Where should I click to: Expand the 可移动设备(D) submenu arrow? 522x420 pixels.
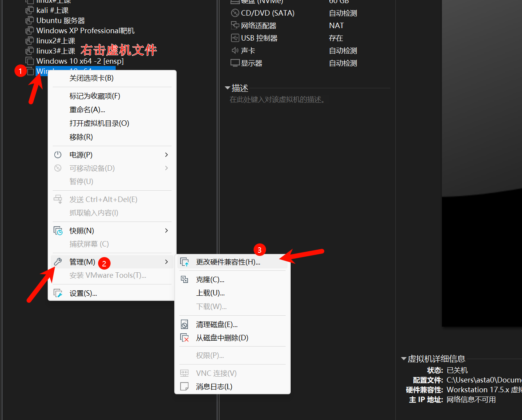coord(166,168)
